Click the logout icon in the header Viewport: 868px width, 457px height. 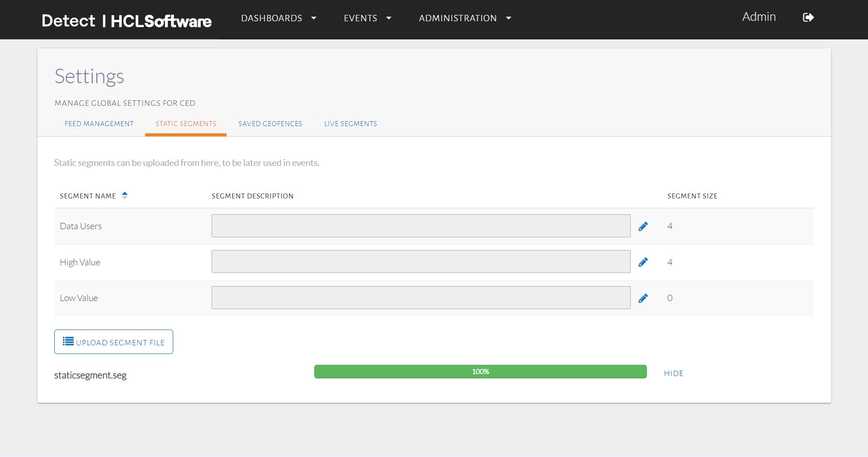[808, 18]
